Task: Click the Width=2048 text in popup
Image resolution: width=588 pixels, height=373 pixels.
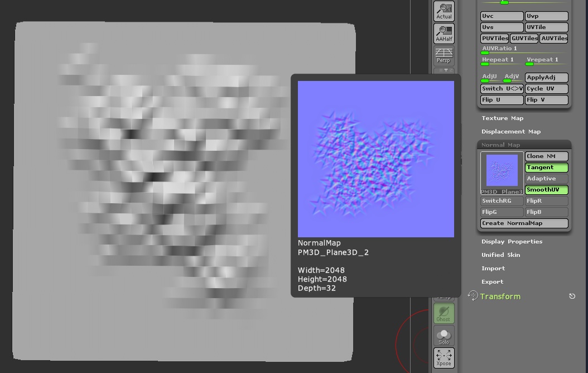Action: click(321, 270)
